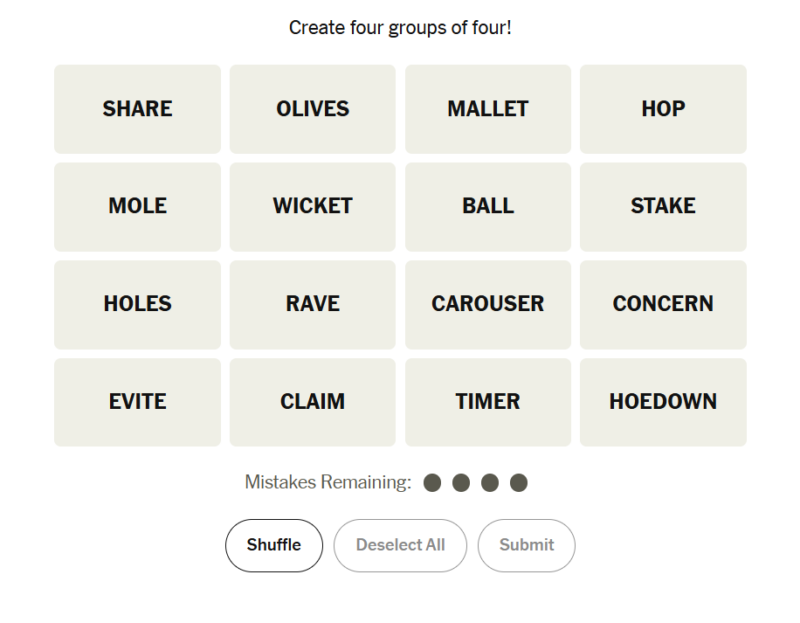
Task: Toggle the MALLET tile
Action: (488, 109)
